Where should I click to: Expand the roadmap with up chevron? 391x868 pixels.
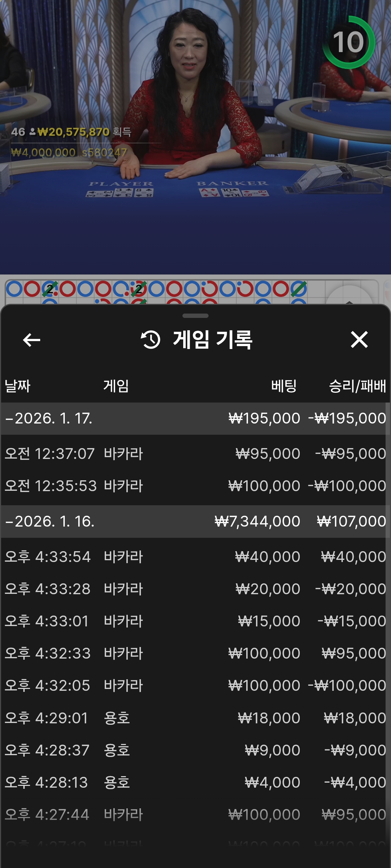pyautogui.click(x=349, y=298)
